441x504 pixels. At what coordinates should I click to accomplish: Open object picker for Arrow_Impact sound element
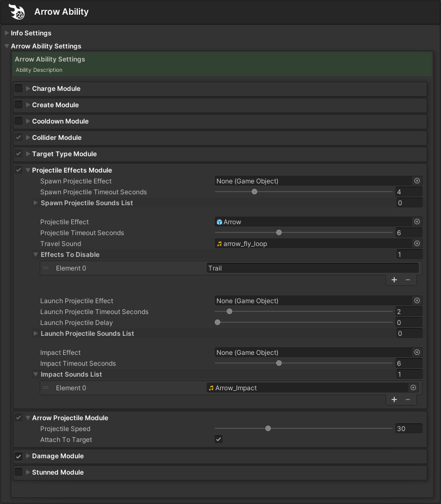(413, 388)
